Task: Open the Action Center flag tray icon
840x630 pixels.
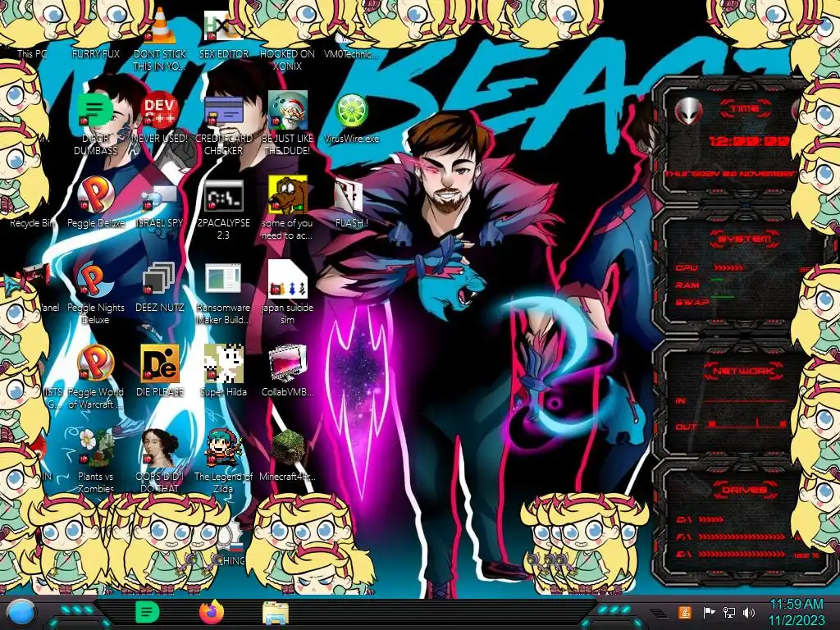Action: tap(709, 612)
